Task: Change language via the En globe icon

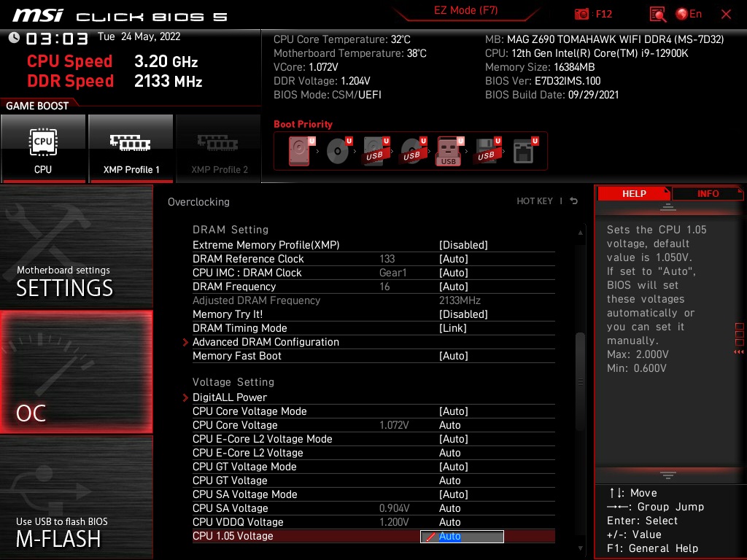Action: coord(689,15)
